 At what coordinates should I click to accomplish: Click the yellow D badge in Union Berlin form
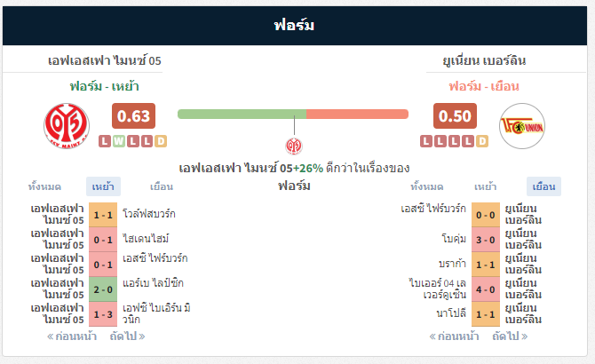pyautogui.click(x=482, y=141)
